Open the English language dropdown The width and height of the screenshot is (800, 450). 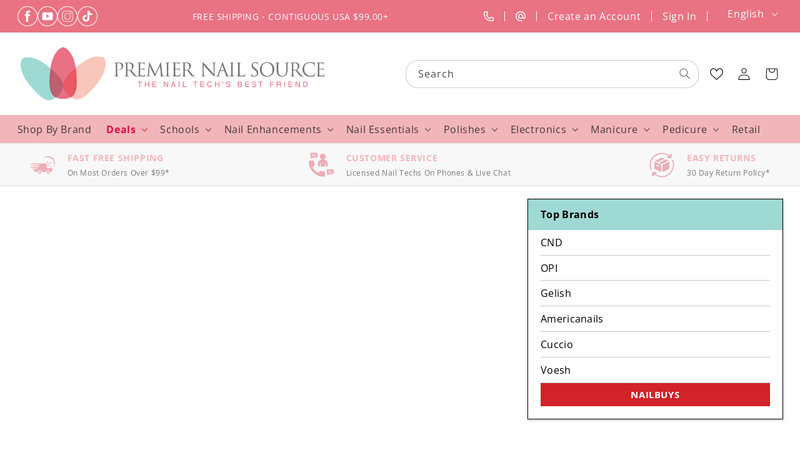[x=753, y=14]
